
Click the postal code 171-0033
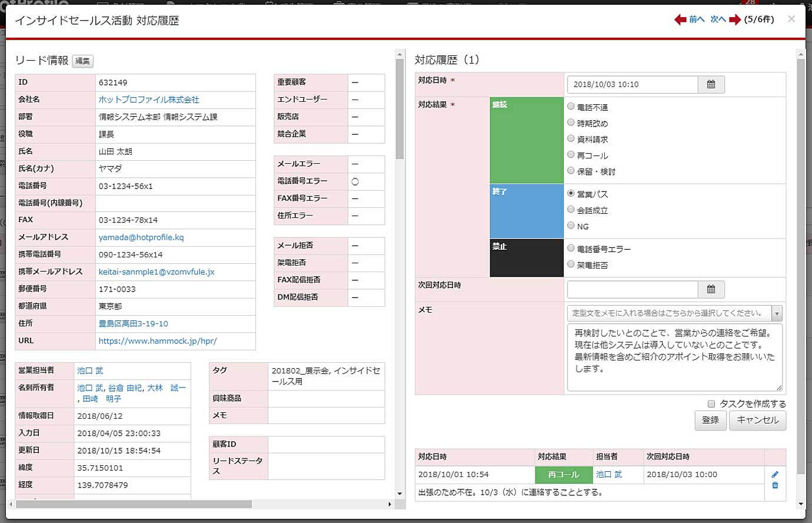(x=117, y=289)
